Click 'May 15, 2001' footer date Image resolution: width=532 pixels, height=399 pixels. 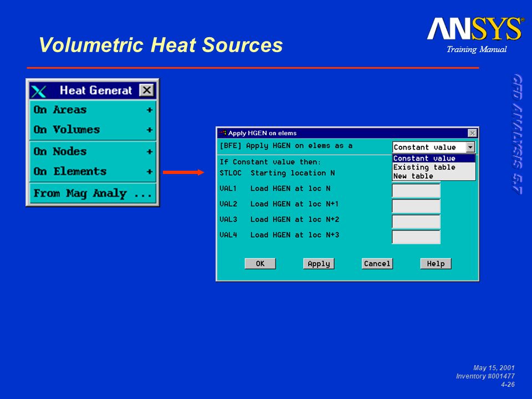click(x=494, y=368)
